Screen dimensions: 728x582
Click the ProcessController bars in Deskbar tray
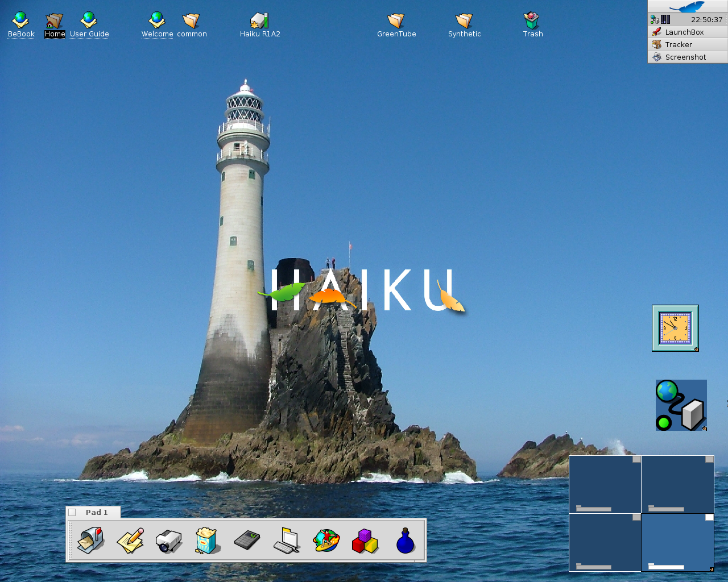665,19
